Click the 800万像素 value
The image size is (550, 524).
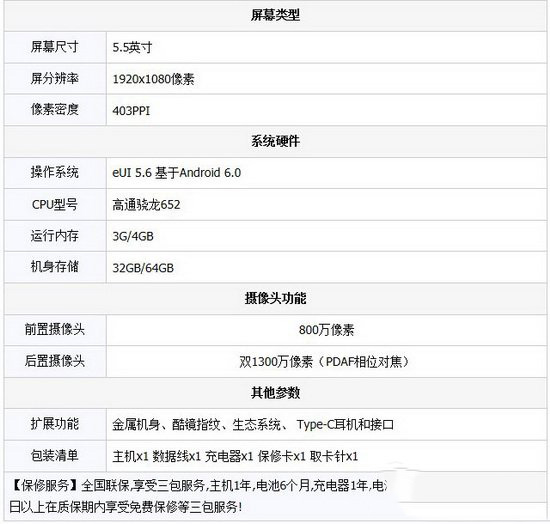pyautogui.click(x=327, y=330)
